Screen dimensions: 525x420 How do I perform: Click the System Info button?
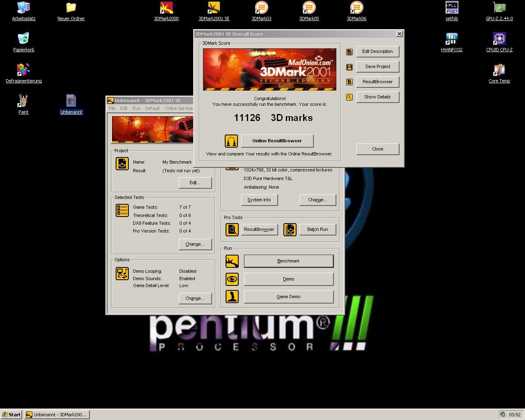click(259, 200)
